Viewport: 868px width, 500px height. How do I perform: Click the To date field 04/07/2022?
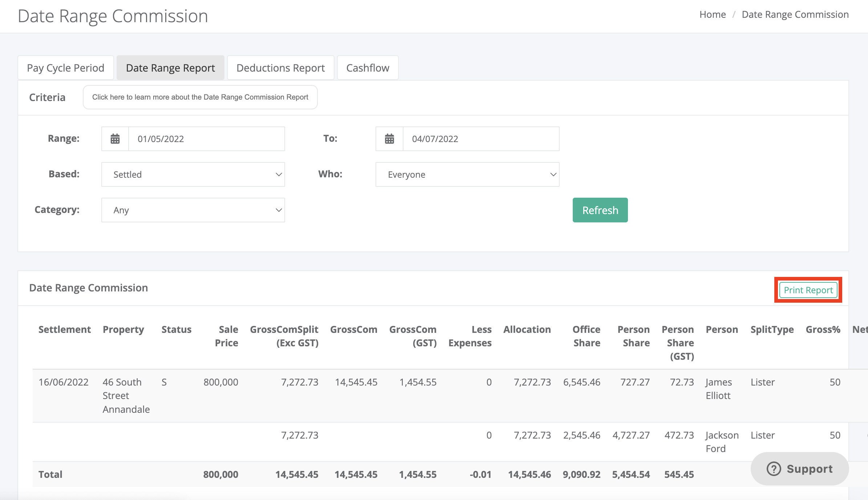pyautogui.click(x=481, y=139)
